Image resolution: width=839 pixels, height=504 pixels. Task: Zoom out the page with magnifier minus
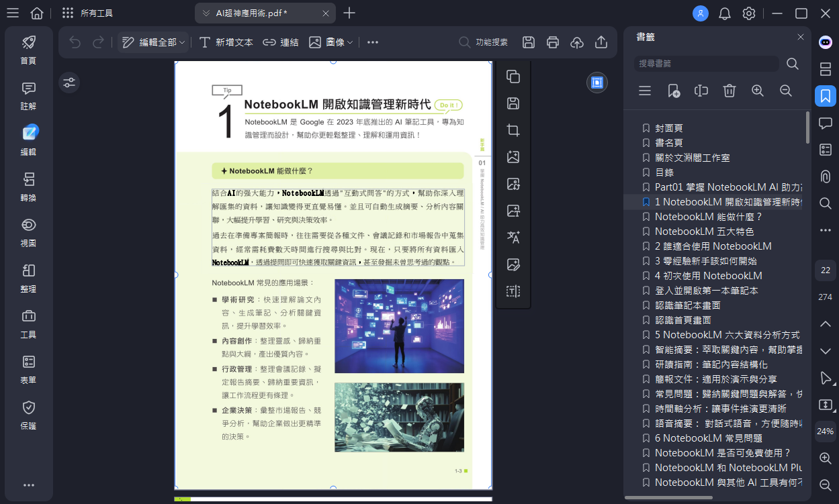coord(826,485)
